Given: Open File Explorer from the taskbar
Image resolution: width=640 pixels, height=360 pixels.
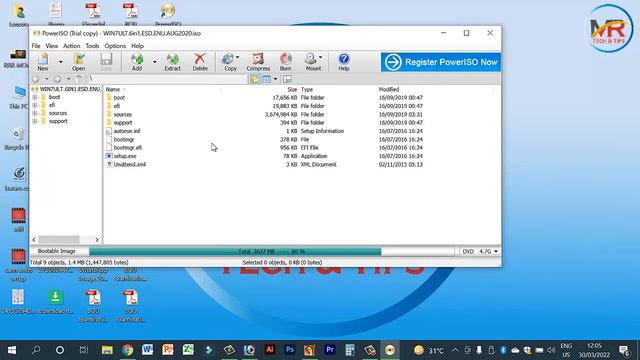Looking at the screenshot, I should click(x=107, y=350).
